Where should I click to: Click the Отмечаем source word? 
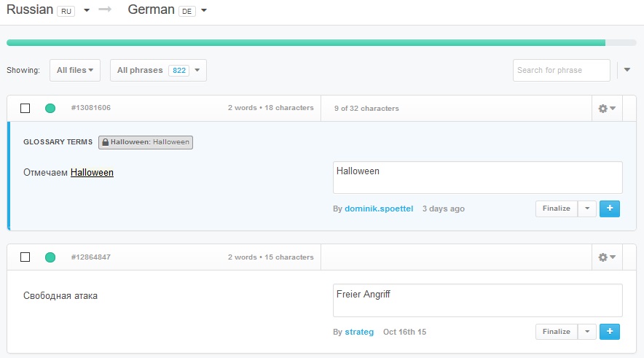click(x=45, y=172)
